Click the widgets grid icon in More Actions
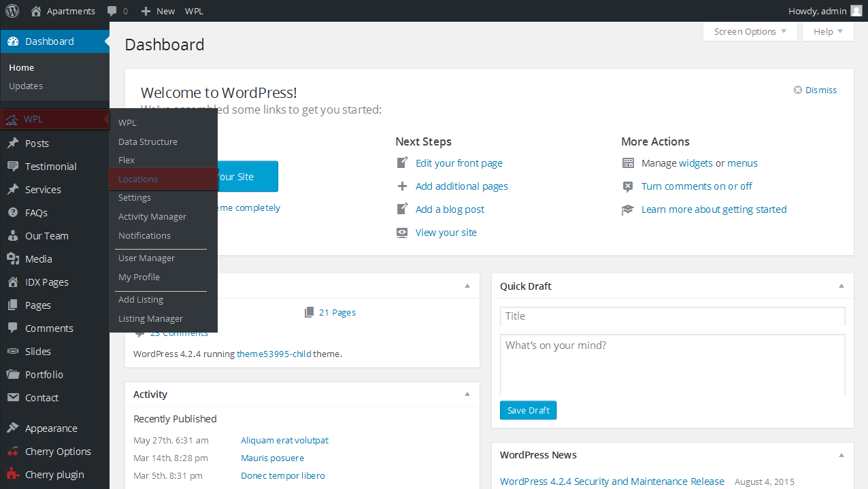Image resolution: width=868 pixels, height=489 pixels. tap(628, 163)
